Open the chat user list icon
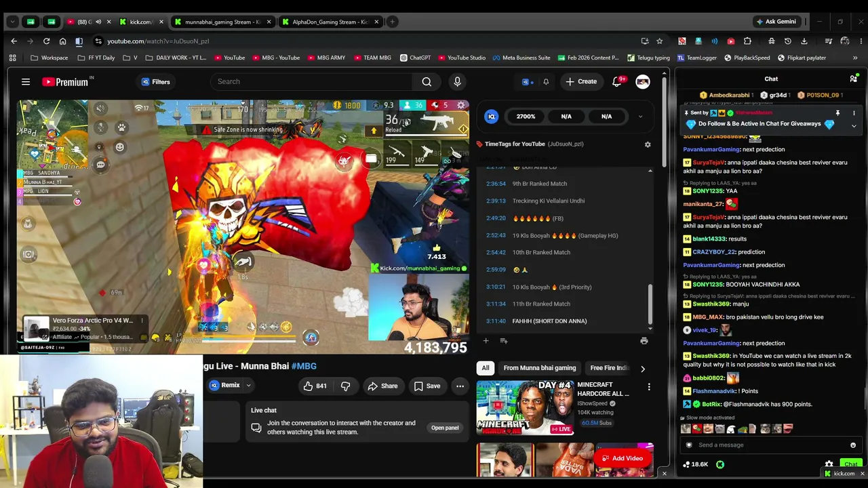Image resolution: width=868 pixels, height=488 pixels. click(853, 79)
